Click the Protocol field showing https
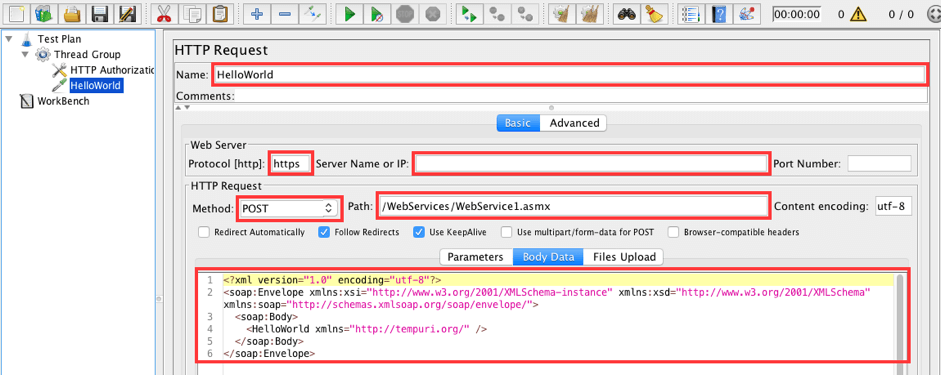This screenshot has width=941, height=375. (x=291, y=163)
